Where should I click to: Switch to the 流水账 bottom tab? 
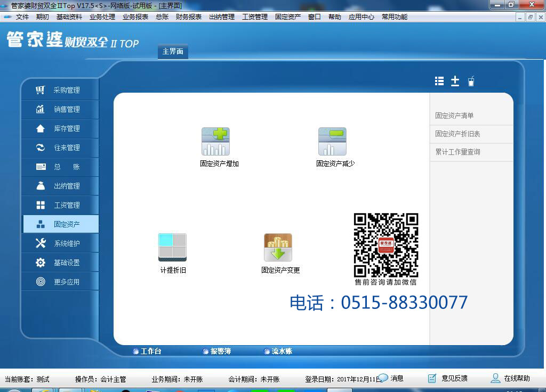click(x=278, y=352)
